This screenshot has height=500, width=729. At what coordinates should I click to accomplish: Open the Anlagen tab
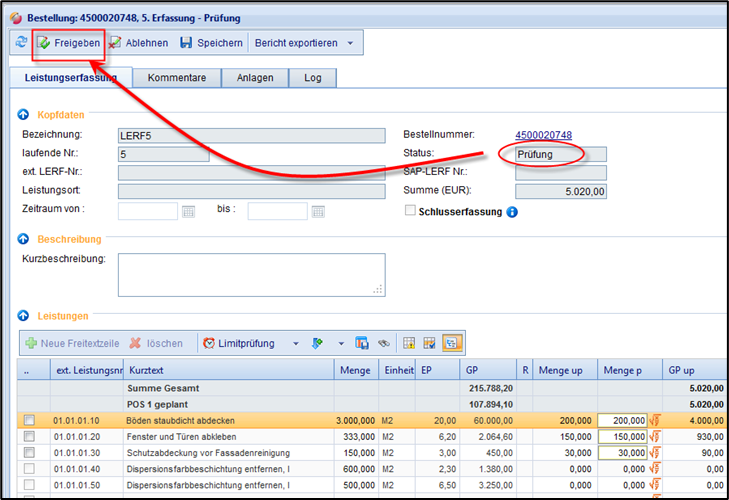point(255,78)
